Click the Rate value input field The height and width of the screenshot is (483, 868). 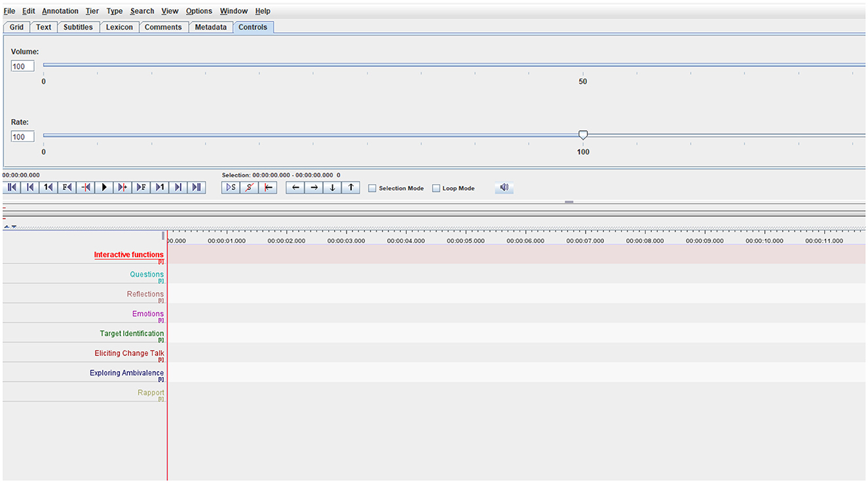pos(22,137)
